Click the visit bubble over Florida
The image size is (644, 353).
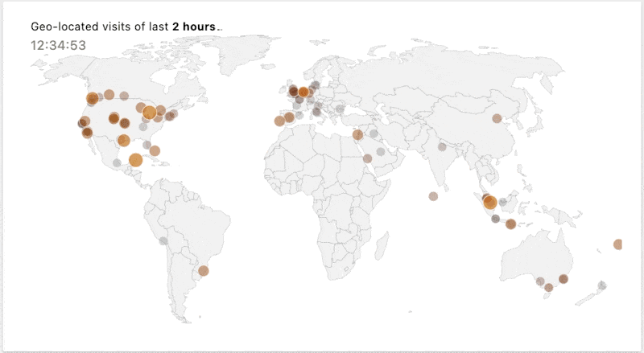(155, 150)
